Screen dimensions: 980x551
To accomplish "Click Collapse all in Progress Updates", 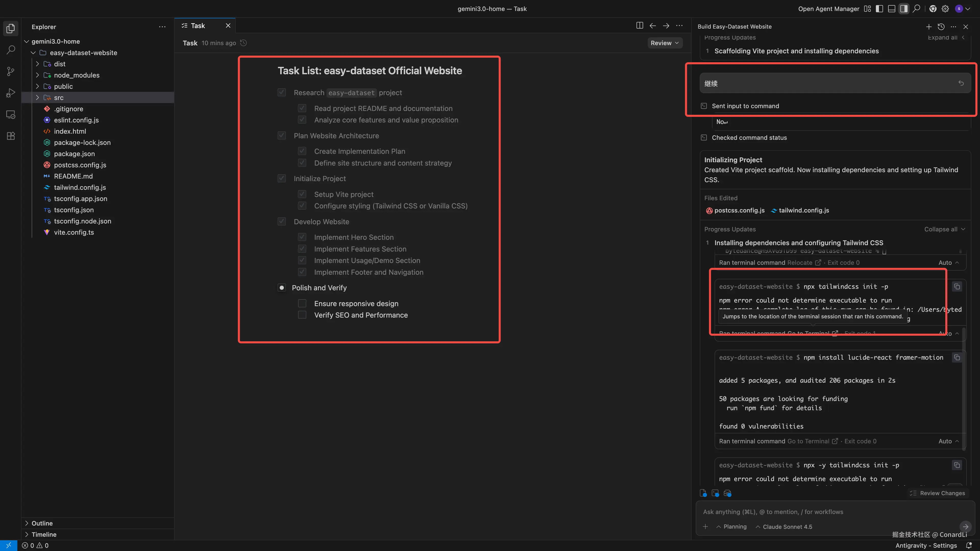I will coord(941,229).
